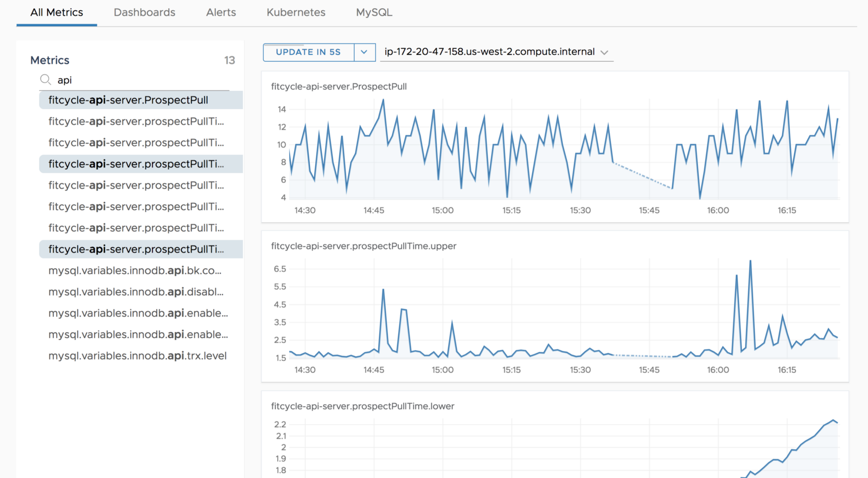The height and width of the screenshot is (478, 868).
Task: Select the All Metrics tab
Action: point(56,12)
